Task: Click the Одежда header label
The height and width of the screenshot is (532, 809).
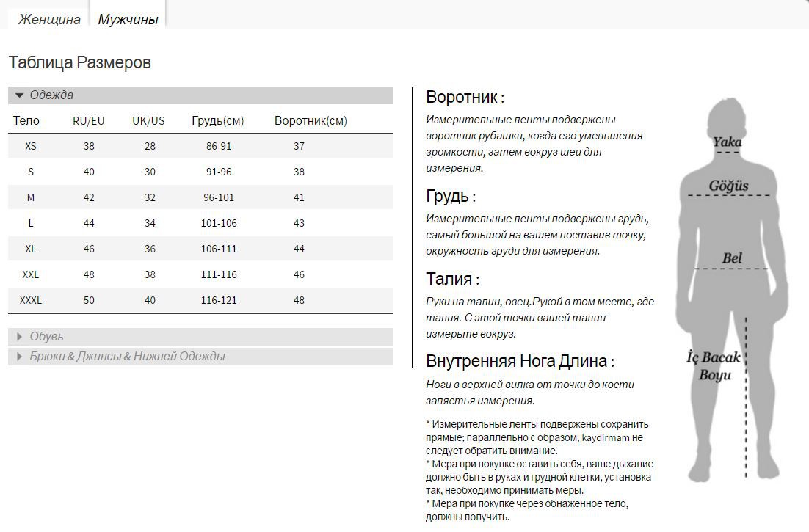Action: tap(51, 95)
